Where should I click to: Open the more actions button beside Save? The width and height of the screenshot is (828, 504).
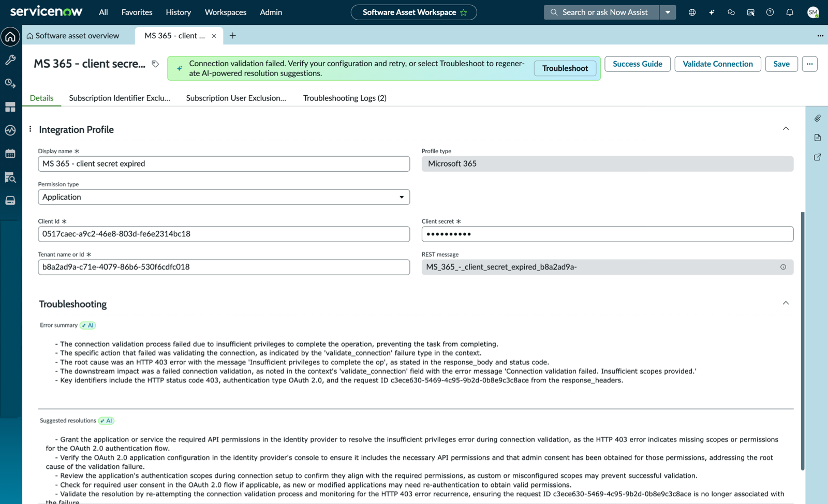click(810, 64)
